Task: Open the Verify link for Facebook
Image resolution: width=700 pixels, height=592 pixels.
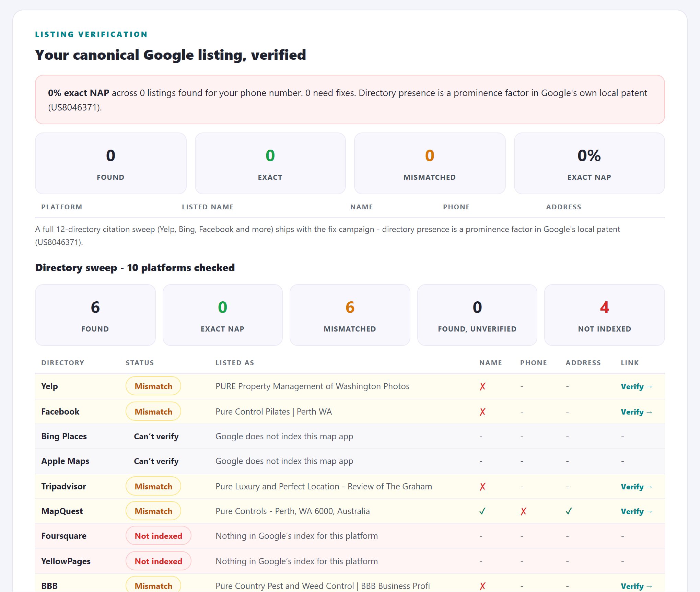Action: 636,412
